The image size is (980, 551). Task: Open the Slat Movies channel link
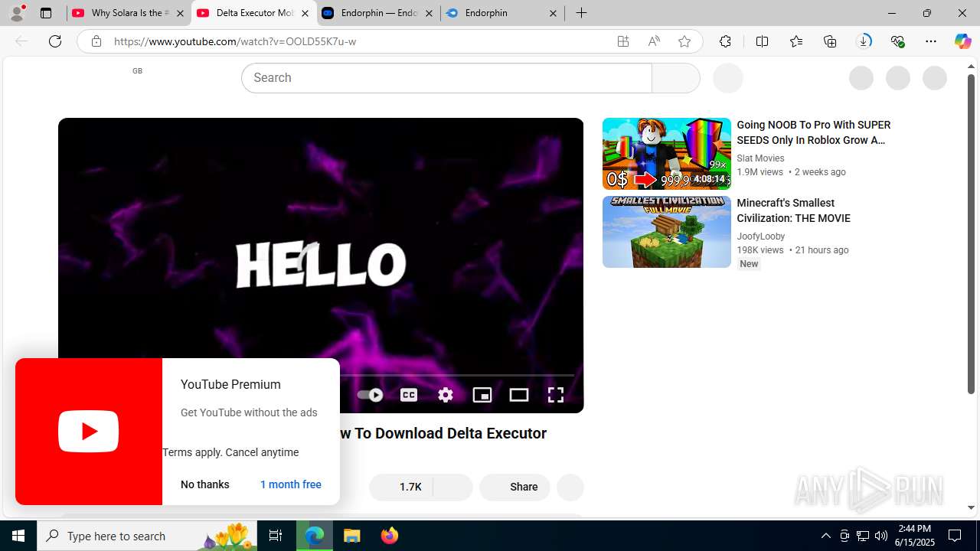[760, 158]
